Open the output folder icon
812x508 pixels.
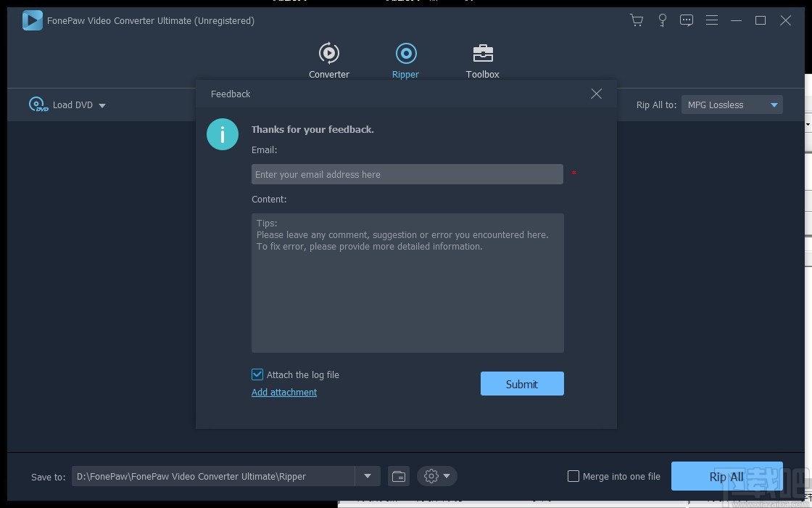[398, 476]
